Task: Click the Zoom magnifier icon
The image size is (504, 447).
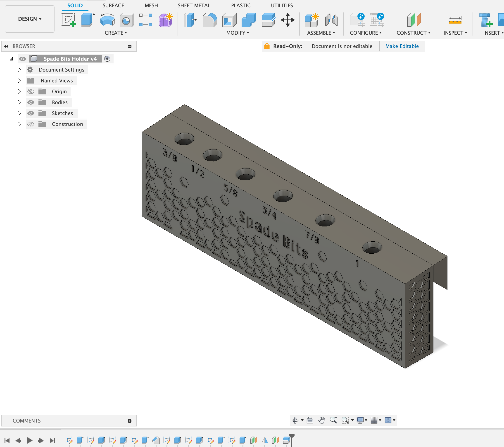Action: pos(333,420)
